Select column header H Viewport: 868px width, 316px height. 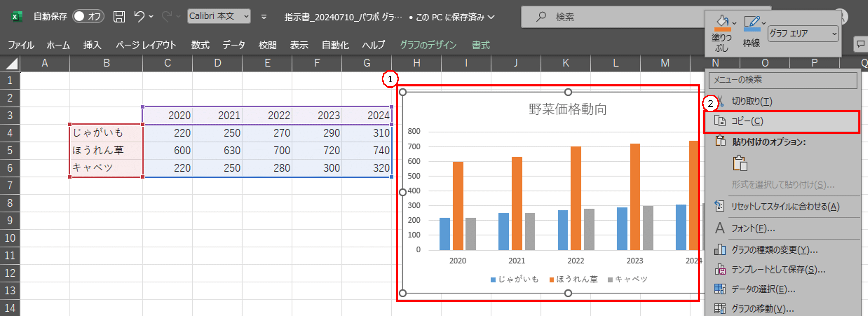(x=416, y=63)
